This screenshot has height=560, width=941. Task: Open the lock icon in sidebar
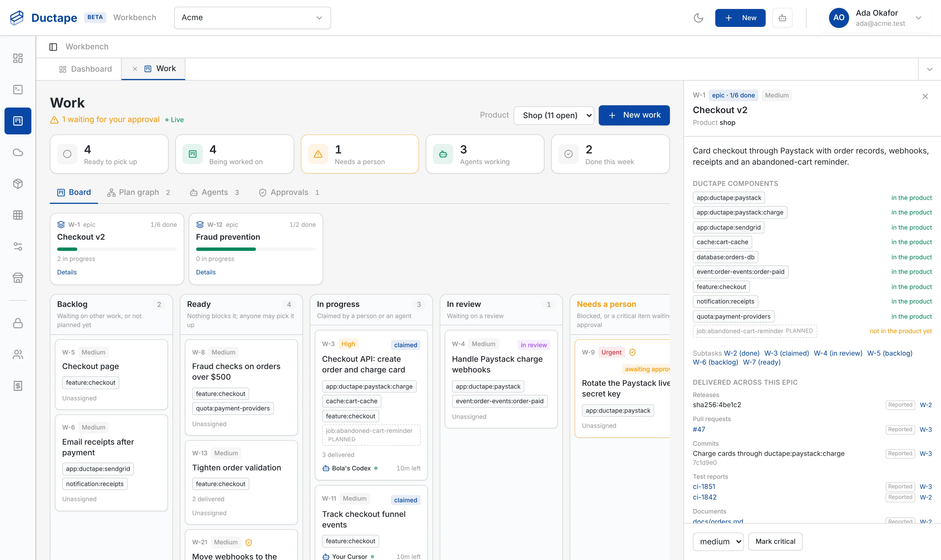click(18, 323)
